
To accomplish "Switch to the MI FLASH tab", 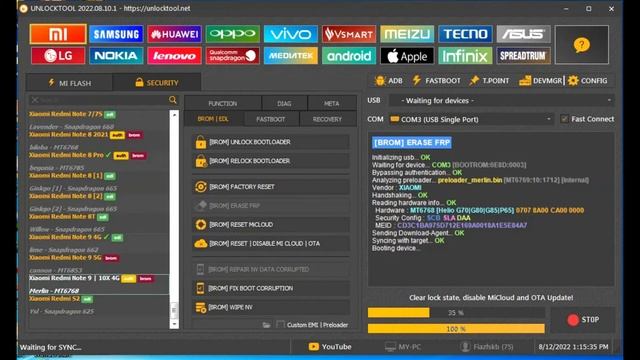I will click(x=69, y=83).
